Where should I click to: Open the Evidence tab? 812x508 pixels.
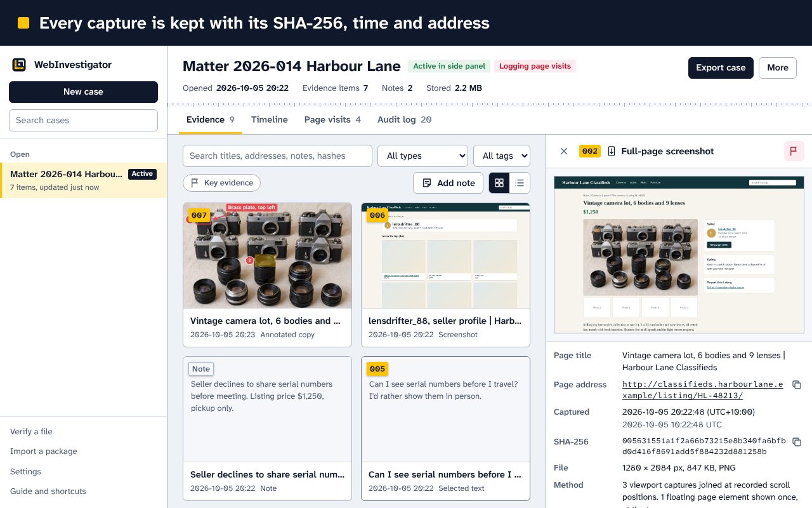(x=211, y=119)
